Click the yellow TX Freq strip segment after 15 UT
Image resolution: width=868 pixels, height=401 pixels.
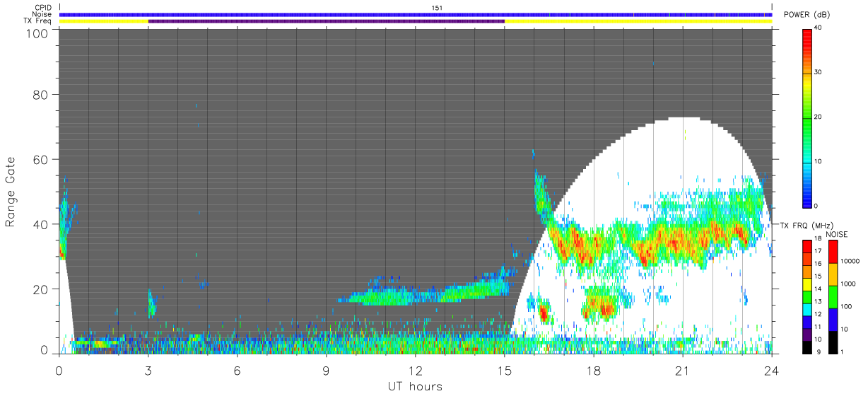coord(638,21)
